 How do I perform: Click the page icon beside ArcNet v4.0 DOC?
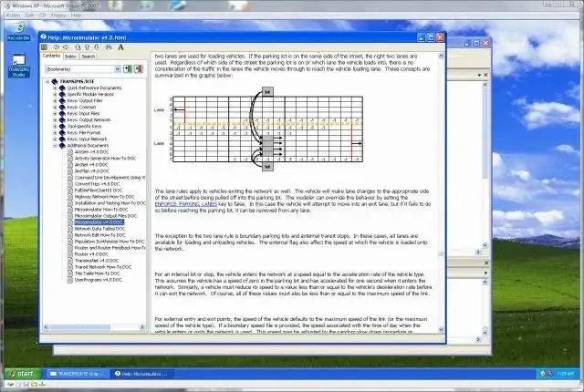click(70, 164)
